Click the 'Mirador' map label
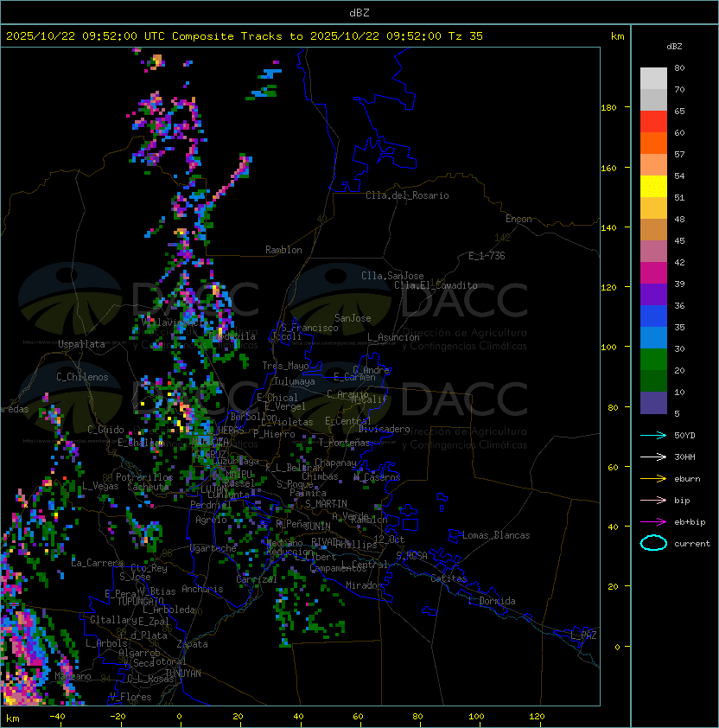 tap(365, 585)
